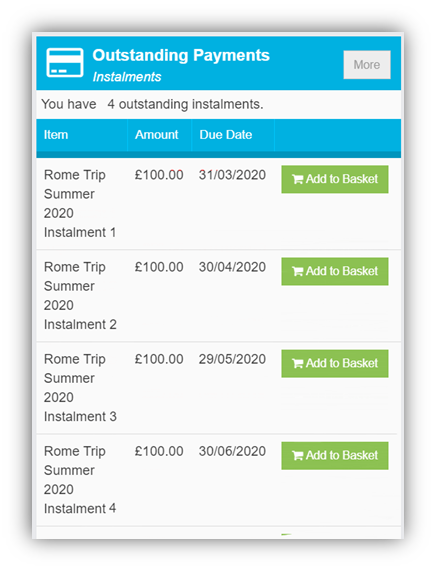Sort by the Due Date column header
Viewport: 436px width, 571px height.
pyautogui.click(x=226, y=135)
